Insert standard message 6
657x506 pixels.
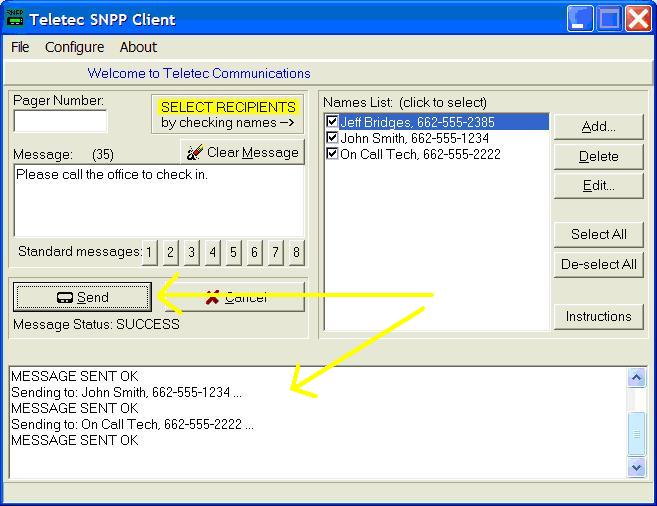coord(254,252)
